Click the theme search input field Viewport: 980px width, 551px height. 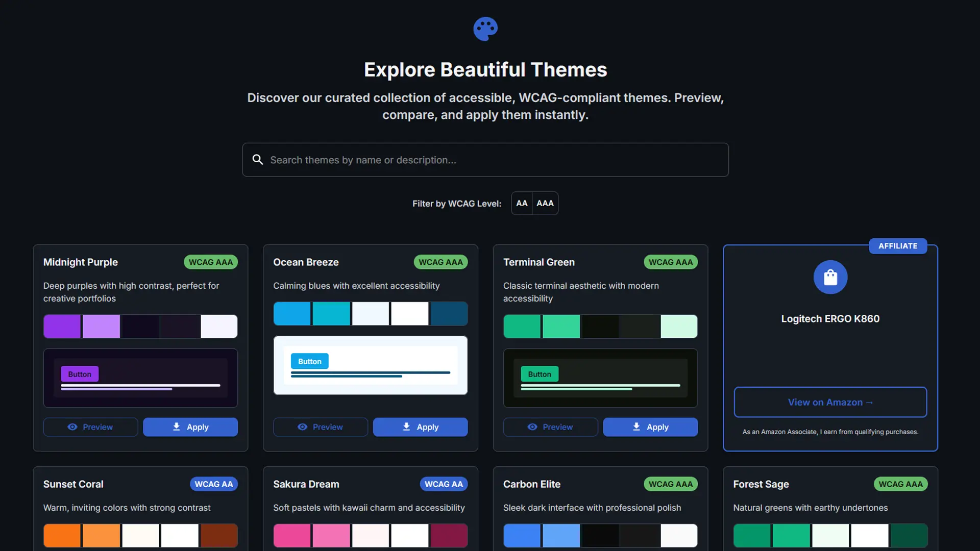click(x=485, y=160)
